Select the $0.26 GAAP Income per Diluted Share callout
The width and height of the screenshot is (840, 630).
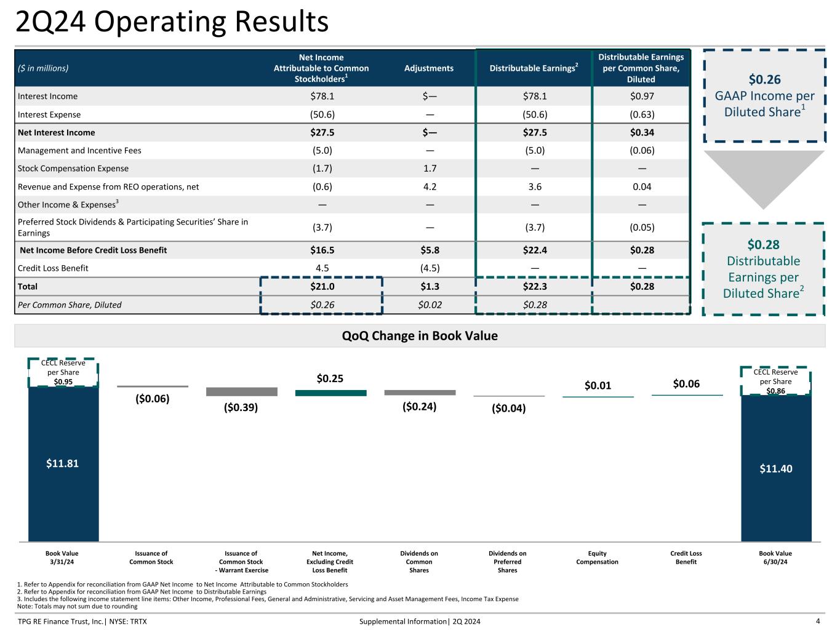coord(764,95)
